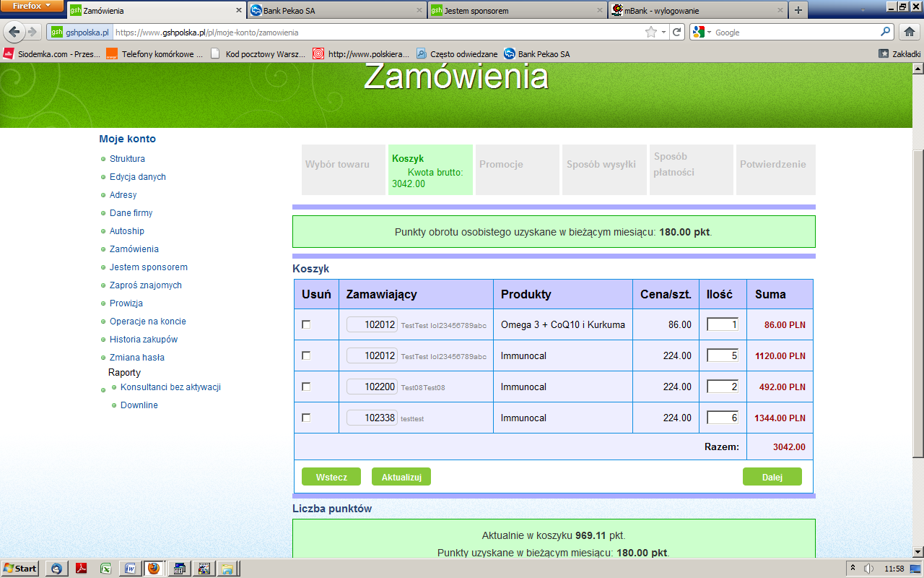Click the Windows Start button

click(19, 569)
